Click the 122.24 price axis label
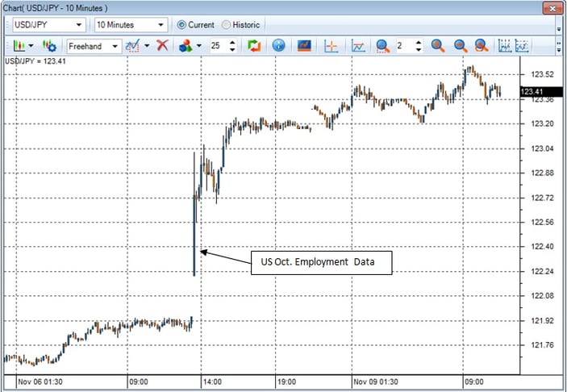Viewport: 567px width, 392px height. [x=542, y=272]
